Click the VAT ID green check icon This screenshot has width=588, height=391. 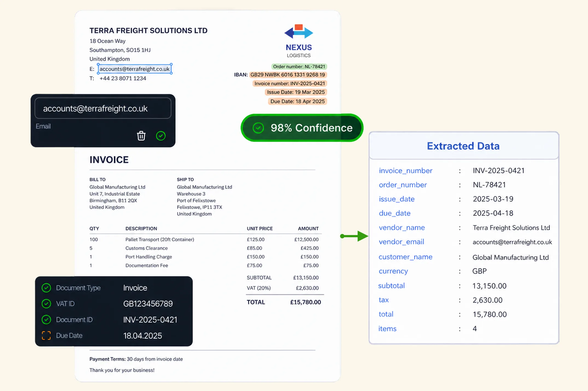pos(46,304)
